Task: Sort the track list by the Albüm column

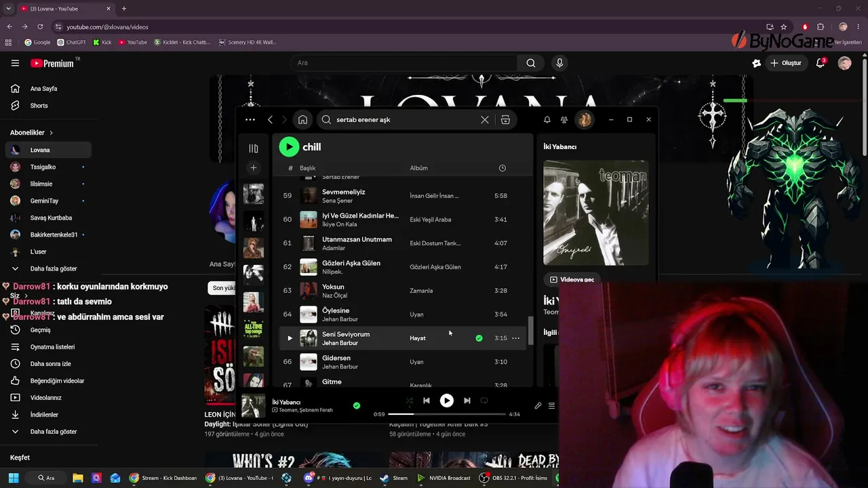Action: 418,168
